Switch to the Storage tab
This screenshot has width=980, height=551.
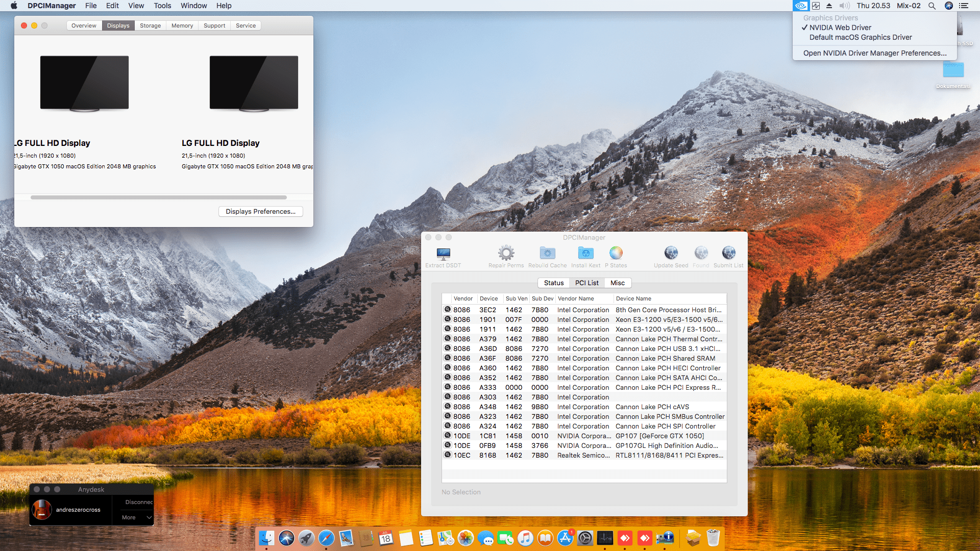[x=150, y=26]
